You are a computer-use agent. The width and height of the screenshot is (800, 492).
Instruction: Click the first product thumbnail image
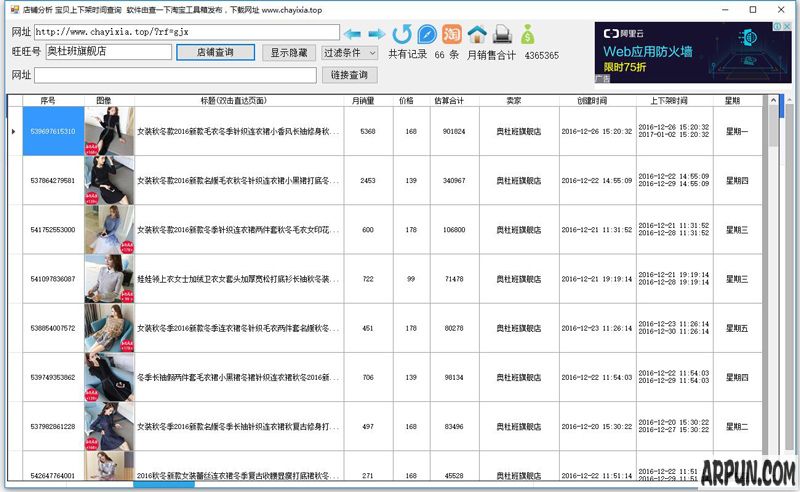coord(109,131)
